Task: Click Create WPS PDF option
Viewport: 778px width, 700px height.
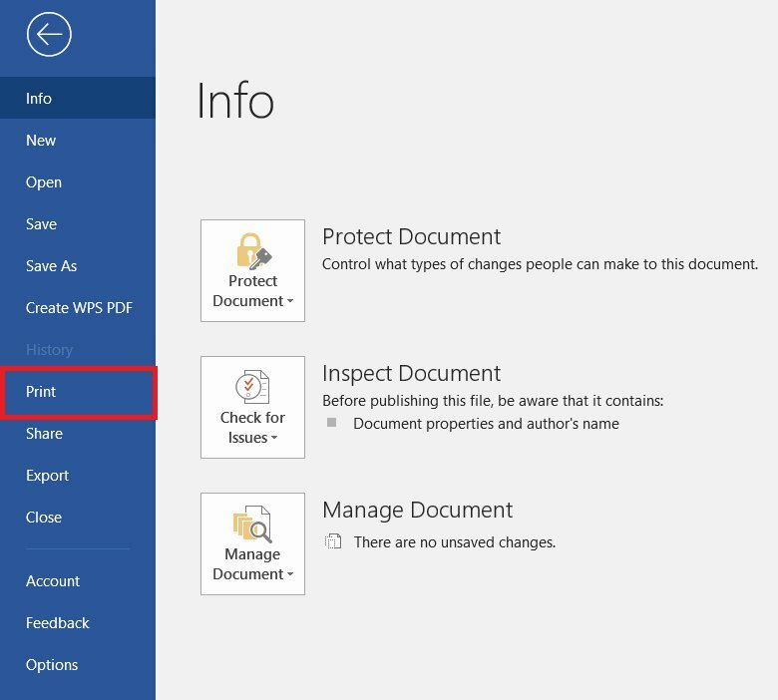Action: coord(79,308)
